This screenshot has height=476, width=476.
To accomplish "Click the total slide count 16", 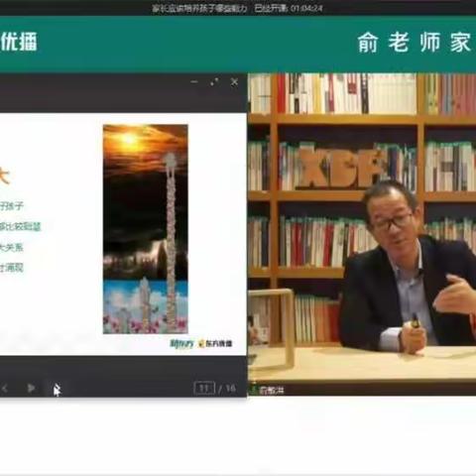I will coord(230,388).
